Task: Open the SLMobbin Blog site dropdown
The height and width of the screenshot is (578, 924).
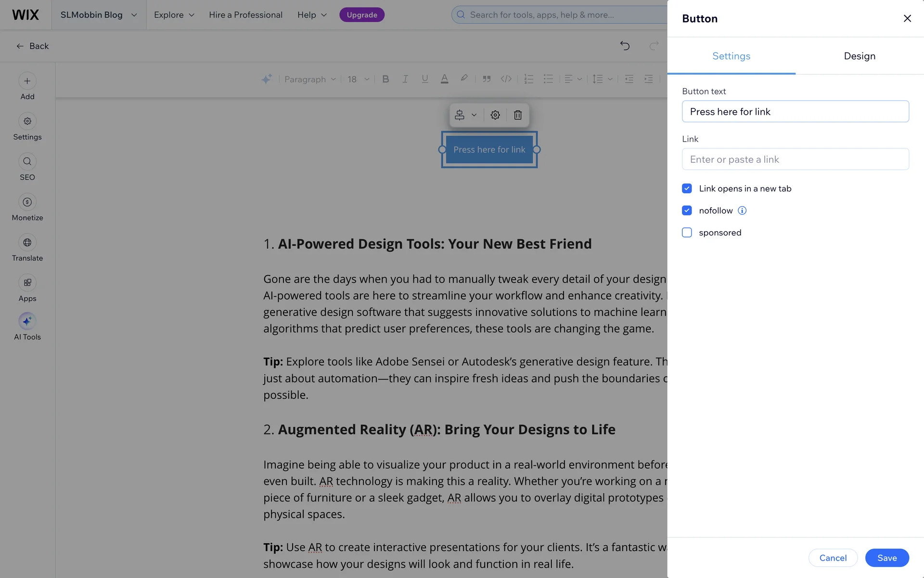Action: pos(99,15)
